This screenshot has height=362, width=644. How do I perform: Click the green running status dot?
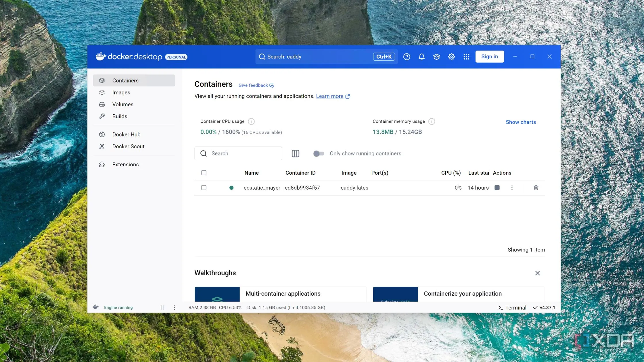coord(231,188)
